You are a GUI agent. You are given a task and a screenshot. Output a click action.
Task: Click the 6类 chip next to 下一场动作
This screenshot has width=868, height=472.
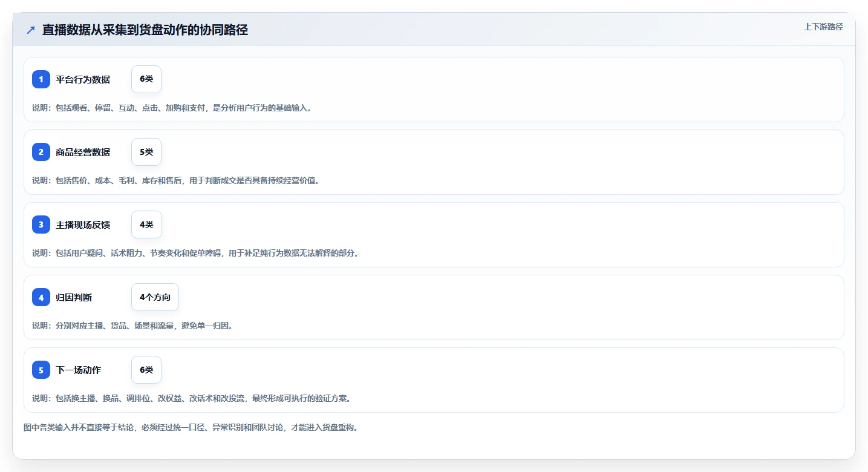(146, 370)
